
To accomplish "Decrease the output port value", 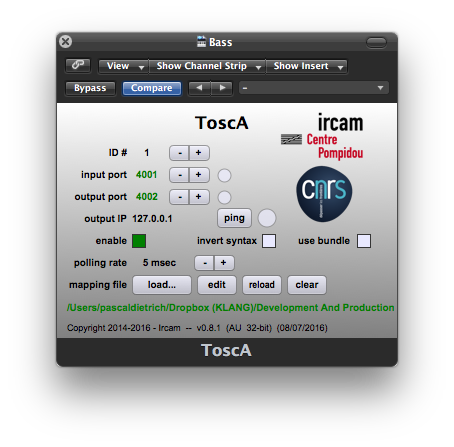I will point(180,197).
